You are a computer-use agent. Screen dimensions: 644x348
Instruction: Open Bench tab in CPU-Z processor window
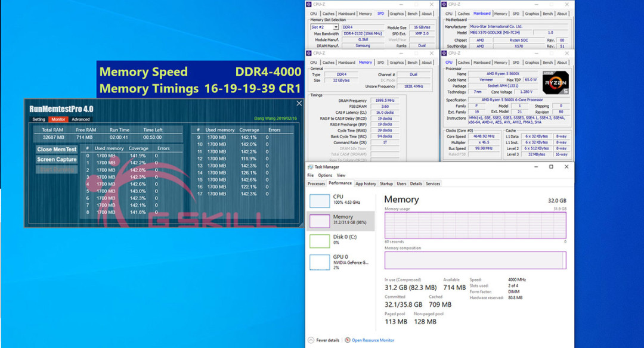(x=547, y=63)
